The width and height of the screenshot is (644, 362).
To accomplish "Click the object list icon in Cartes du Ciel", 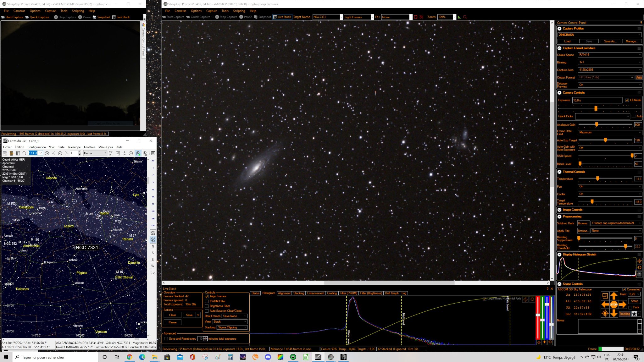I will pyautogui.click(x=18, y=153).
